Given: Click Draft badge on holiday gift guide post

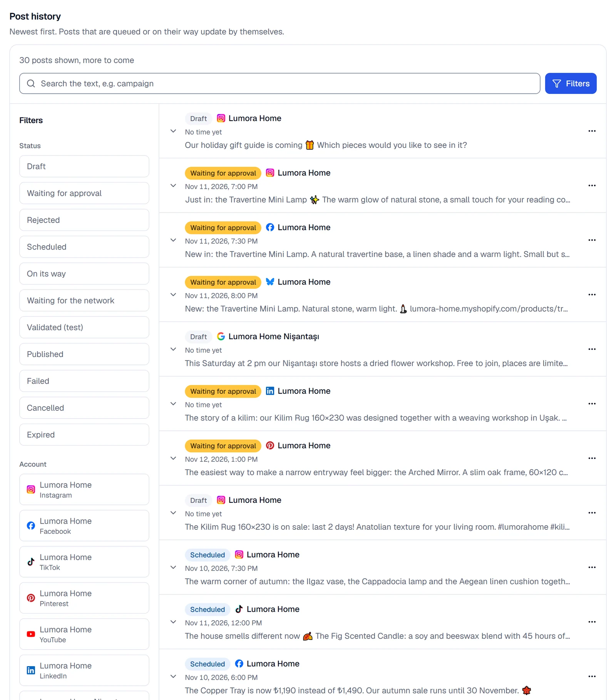Looking at the screenshot, I should (x=199, y=119).
